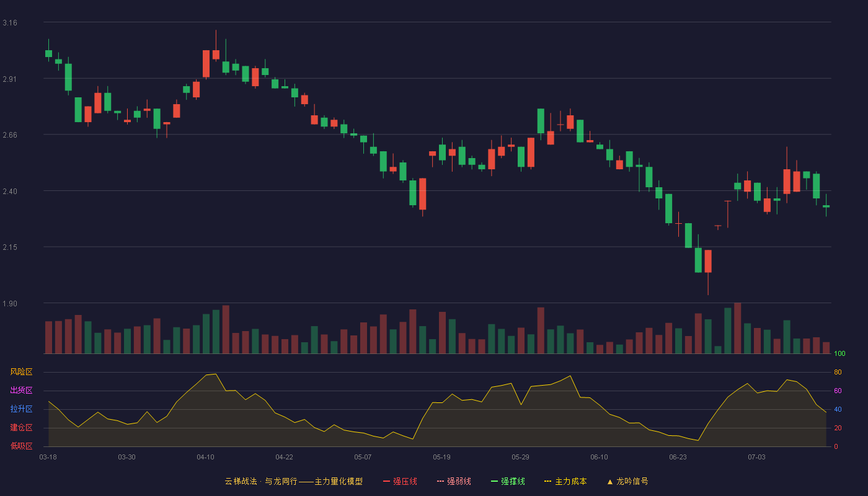This screenshot has height=496, width=868.
Task: Select the first volume bar at 03-18
Action: click(x=48, y=337)
